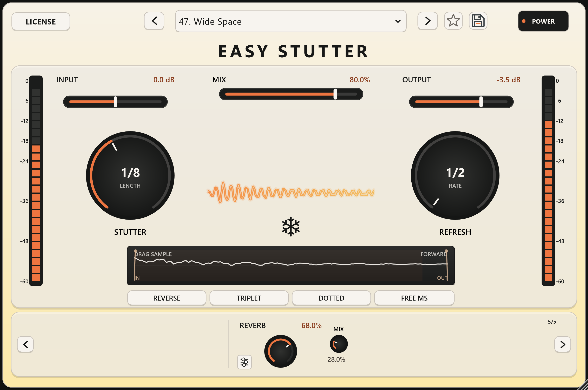
Task: Show next effects page arrow
Action: pos(562,344)
